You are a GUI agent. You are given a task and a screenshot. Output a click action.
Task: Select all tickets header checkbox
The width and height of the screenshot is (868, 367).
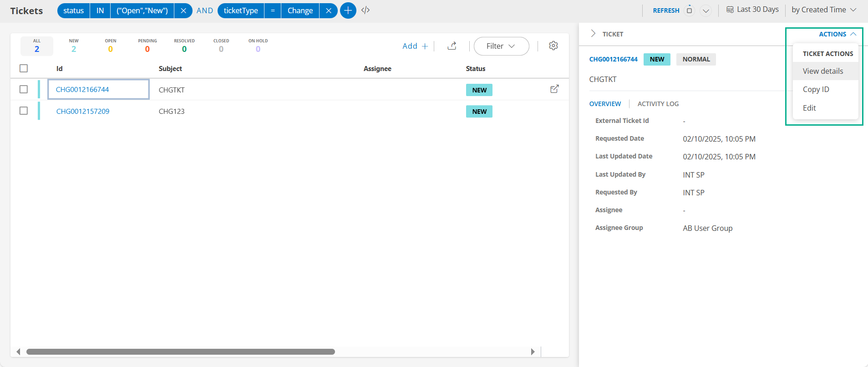point(24,68)
